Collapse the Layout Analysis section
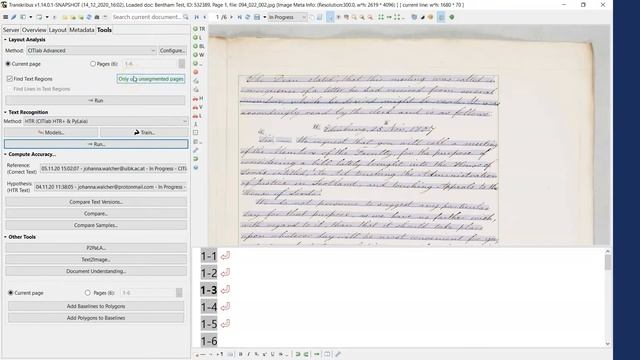The width and height of the screenshot is (640, 360). (x=5, y=40)
